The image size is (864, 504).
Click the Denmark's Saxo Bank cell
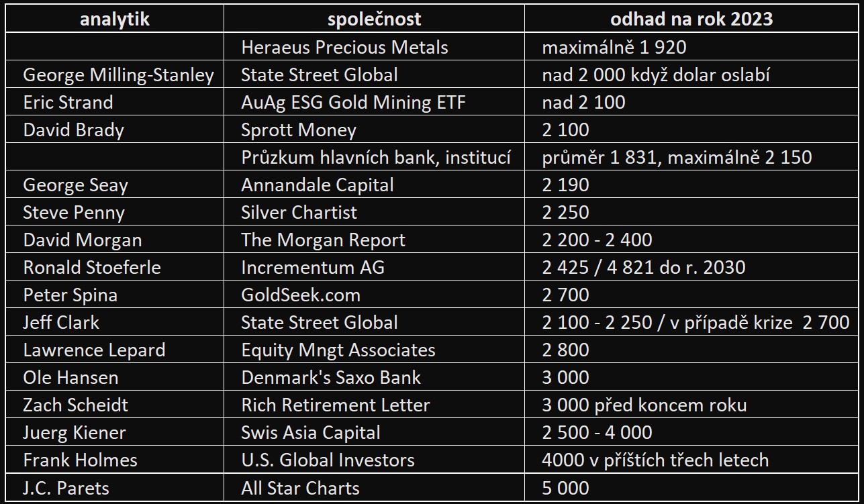[374, 377]
